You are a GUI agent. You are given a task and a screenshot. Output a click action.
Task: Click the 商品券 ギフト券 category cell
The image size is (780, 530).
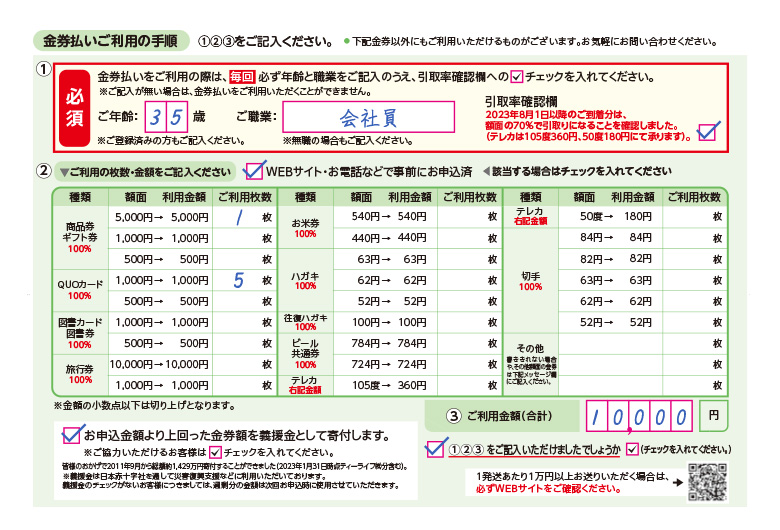tap(81, 238)
